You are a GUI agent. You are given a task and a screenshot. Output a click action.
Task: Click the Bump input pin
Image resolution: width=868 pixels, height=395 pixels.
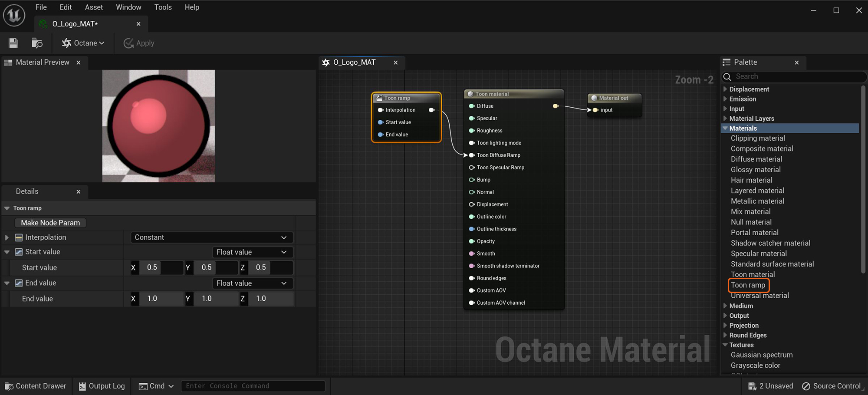[471, 180]
